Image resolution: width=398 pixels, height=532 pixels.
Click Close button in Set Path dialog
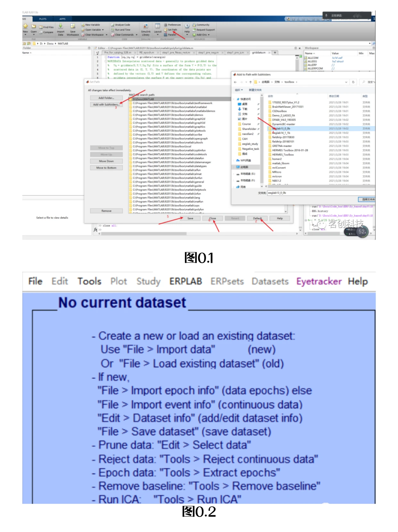pos(212,218)
